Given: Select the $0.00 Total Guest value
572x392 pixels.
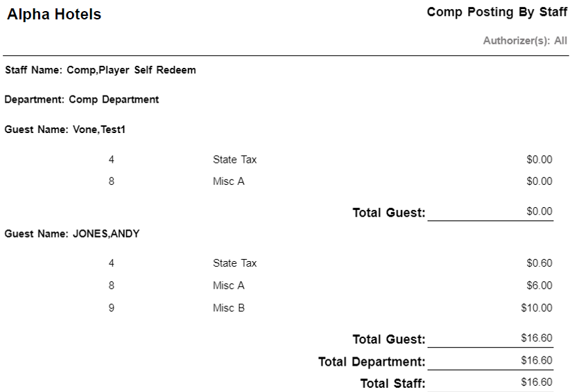Looking at the screenshot, I should [x=539, y=211].
